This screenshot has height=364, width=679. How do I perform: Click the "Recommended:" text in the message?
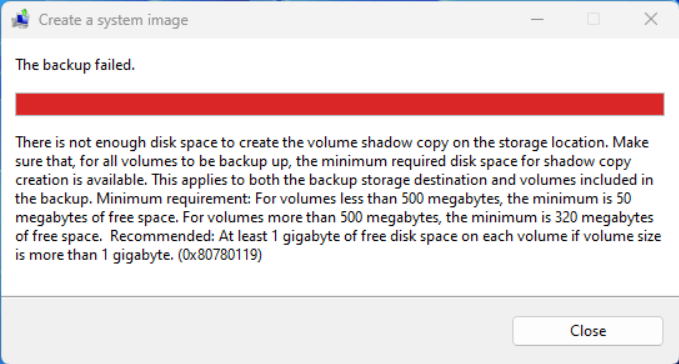[x=162, y=236]
